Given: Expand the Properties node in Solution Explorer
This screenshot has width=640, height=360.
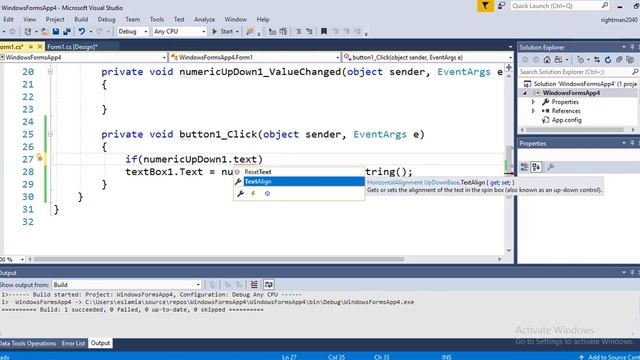Looking at the screenshot, I should (x=533, y=102).
